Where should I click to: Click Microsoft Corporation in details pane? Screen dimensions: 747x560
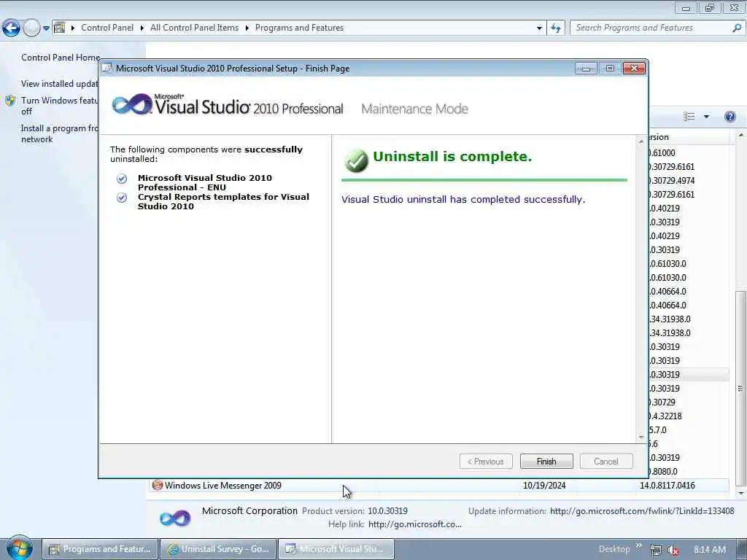tap(249, 511)
